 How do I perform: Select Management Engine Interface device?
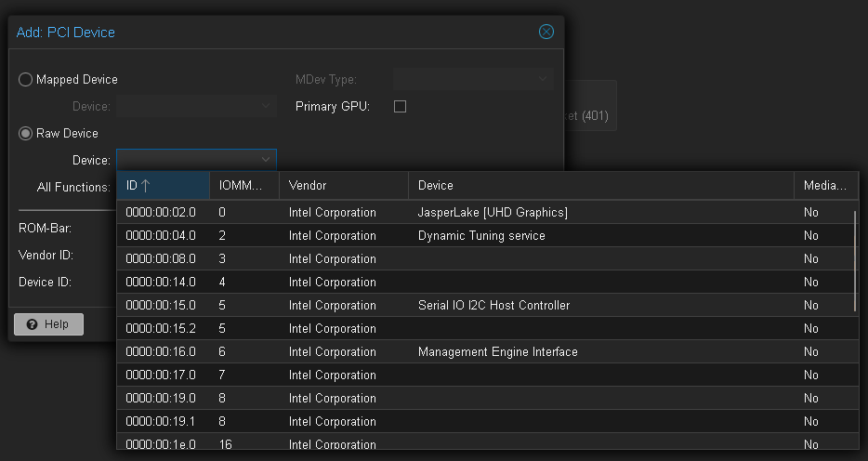point(497,352)
